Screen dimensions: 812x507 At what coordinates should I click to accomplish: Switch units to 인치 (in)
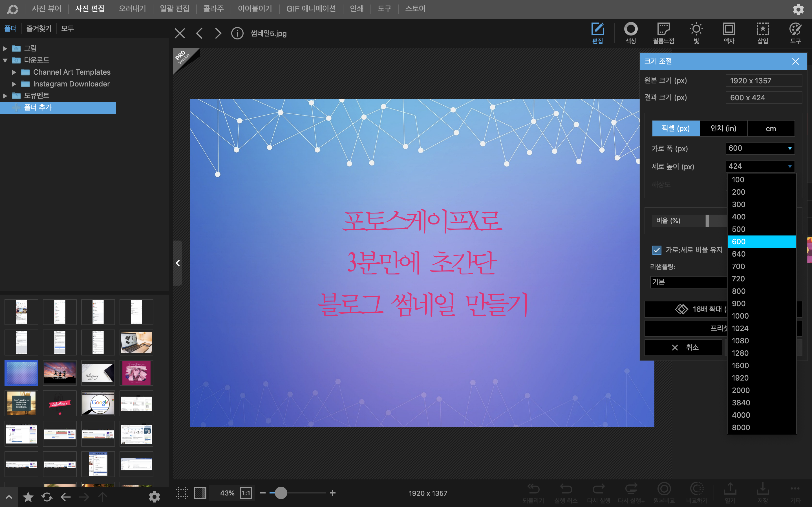point(723,128)
